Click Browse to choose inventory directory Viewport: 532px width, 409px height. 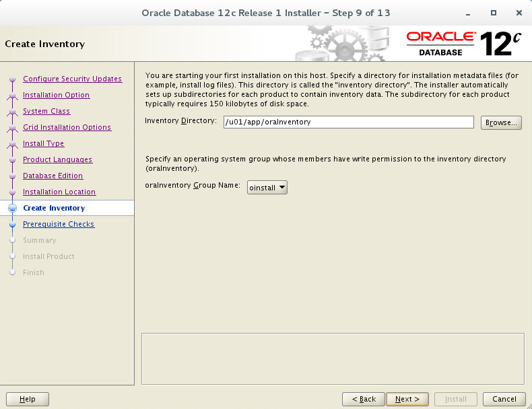[x=501, y=122]
